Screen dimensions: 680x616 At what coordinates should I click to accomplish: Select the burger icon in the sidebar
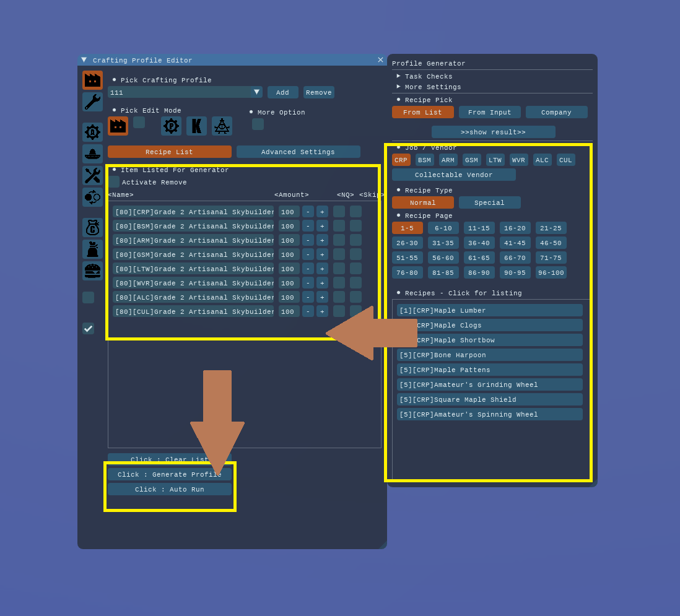[x=92, y=271]
